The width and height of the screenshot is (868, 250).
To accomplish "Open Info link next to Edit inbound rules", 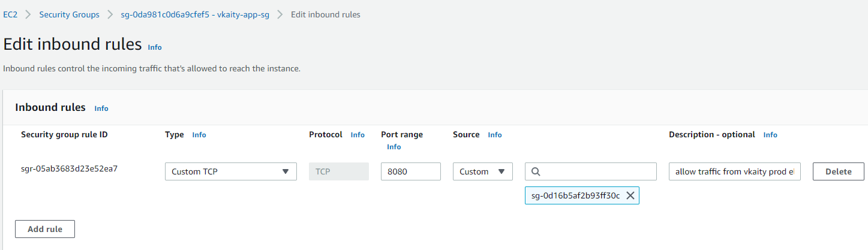I will [155, 47].
